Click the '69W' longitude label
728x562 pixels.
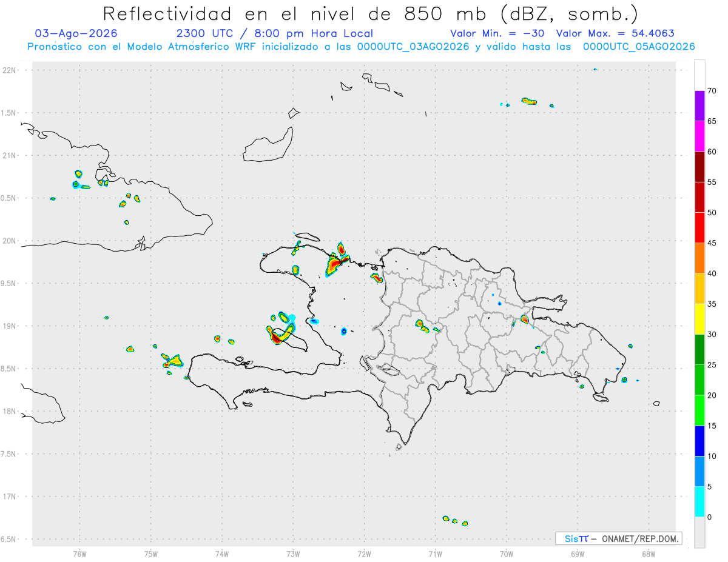pyautogui.click(x=578, y=554)
